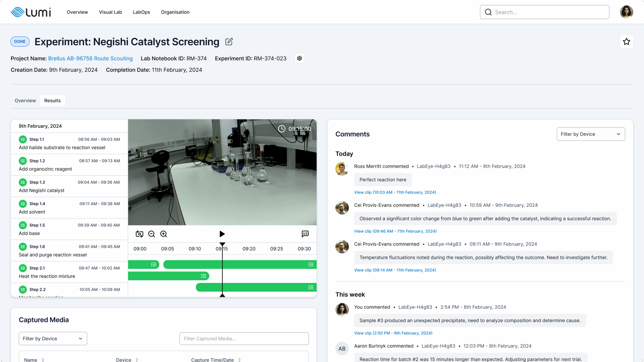Click list icon on second-row timeline bar
644x362 pixels.
pyautogui.click(x=204, y=276)
